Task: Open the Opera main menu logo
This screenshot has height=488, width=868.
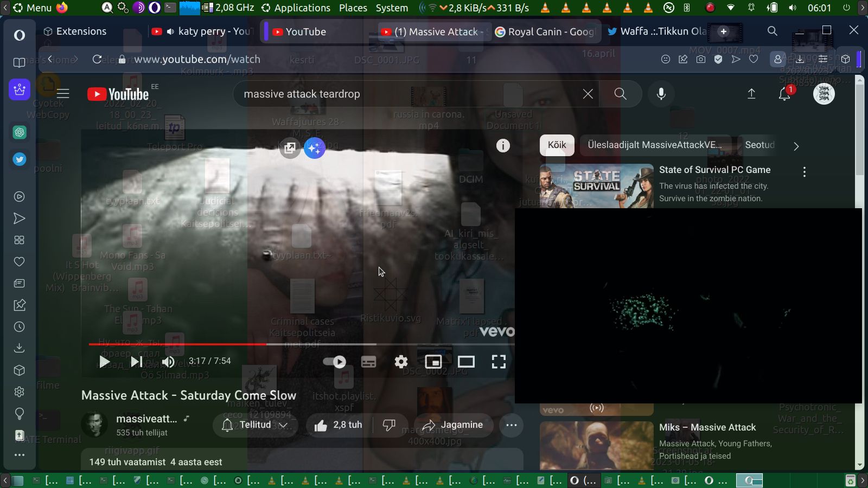Action: click(20, 35)
